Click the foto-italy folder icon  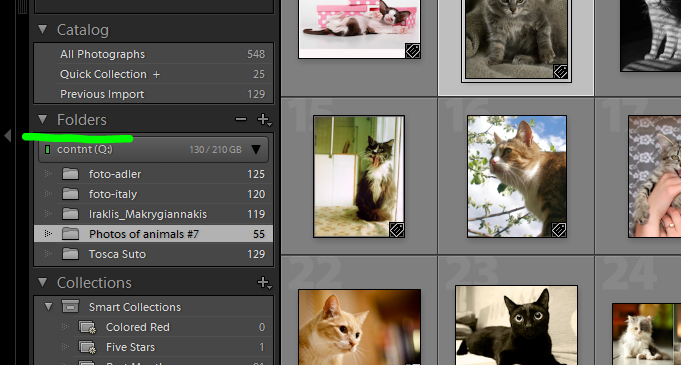70,194
